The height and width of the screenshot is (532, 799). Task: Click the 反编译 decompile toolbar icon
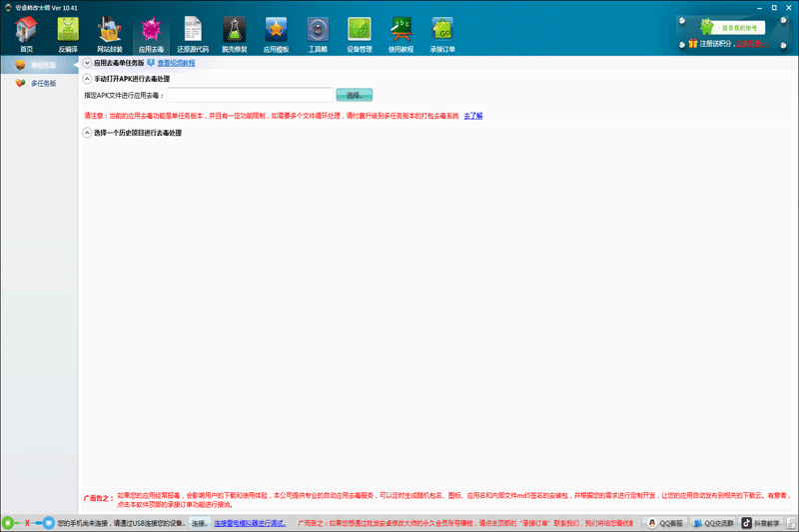click(x=68, y=34)
